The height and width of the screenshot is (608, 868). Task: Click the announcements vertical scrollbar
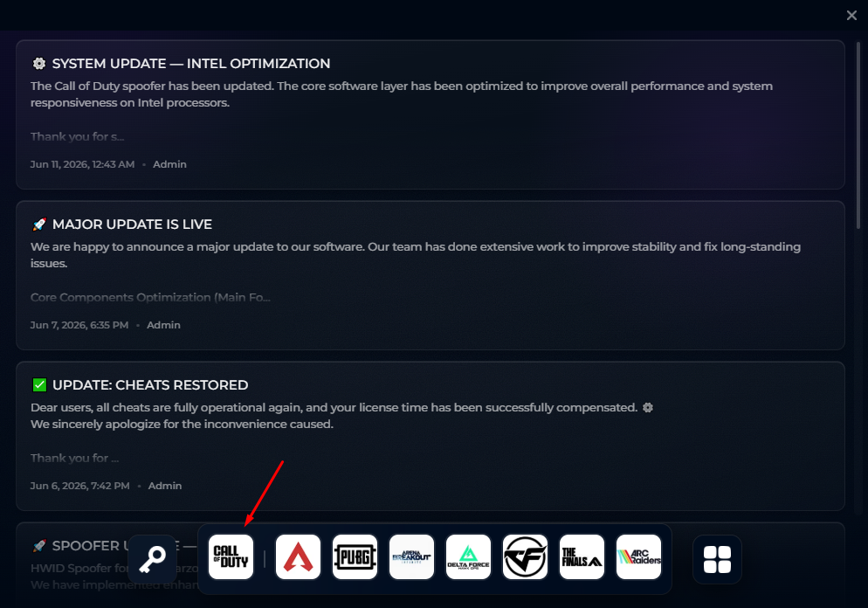point(858,135)
